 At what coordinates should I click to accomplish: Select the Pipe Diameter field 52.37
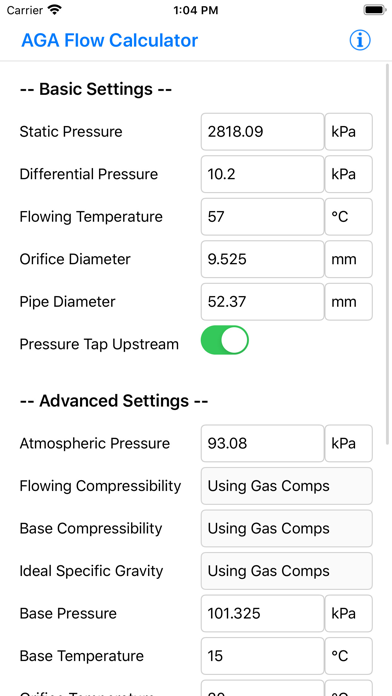point(262,302)
